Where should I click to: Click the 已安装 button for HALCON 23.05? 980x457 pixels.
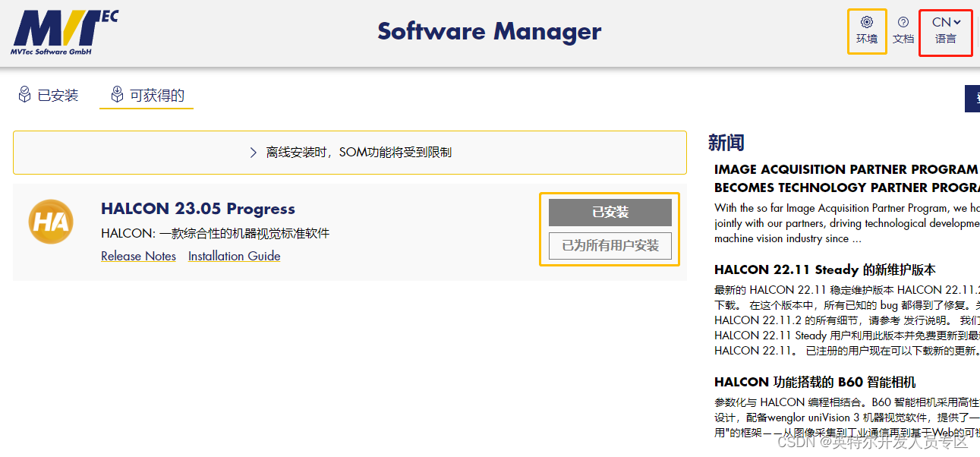pyautogui.click(x=610, y=212)
